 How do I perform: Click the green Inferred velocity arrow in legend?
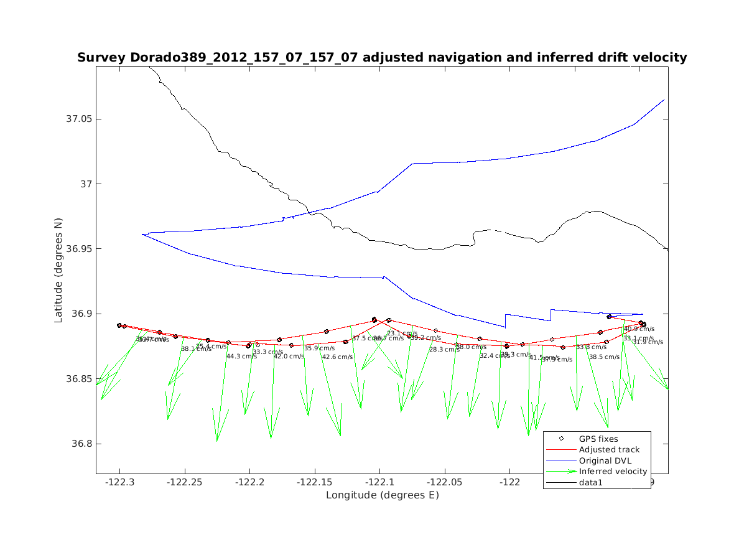tap(561, 471)
